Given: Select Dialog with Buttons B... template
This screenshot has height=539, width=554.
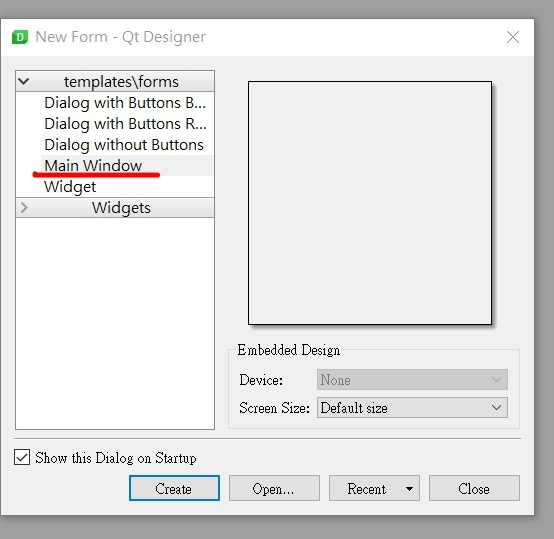Looking at the screenshot, I should coord(125,103).
